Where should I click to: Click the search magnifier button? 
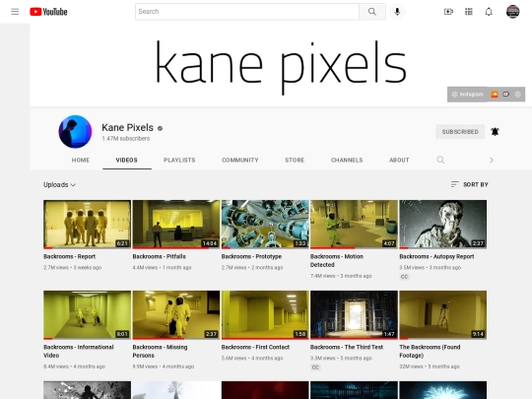[x=372, y=12]
